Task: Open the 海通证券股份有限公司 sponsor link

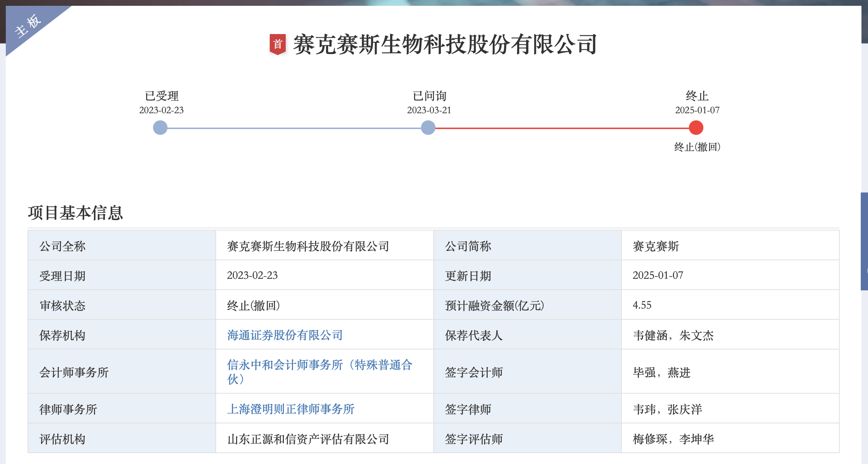Action: (285, 335)
